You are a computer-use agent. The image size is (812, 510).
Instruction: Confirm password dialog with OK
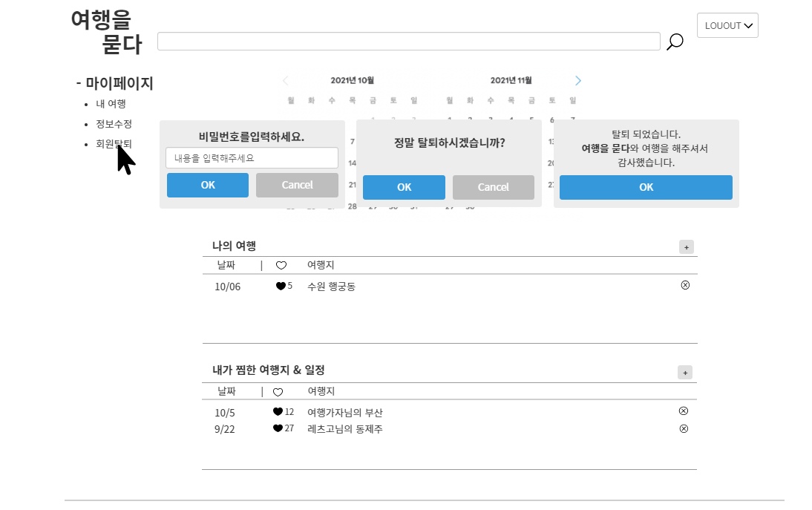click(208, 185)
